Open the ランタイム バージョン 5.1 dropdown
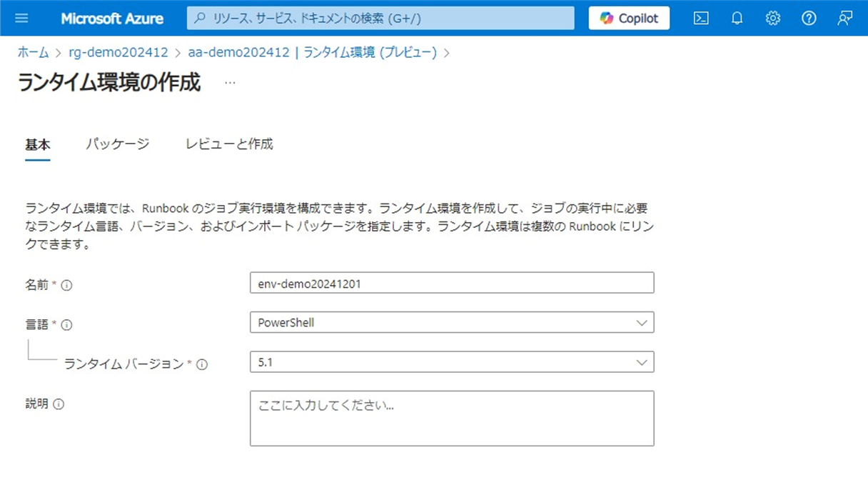This screenshot has width=868, height=490. (452, 362)
